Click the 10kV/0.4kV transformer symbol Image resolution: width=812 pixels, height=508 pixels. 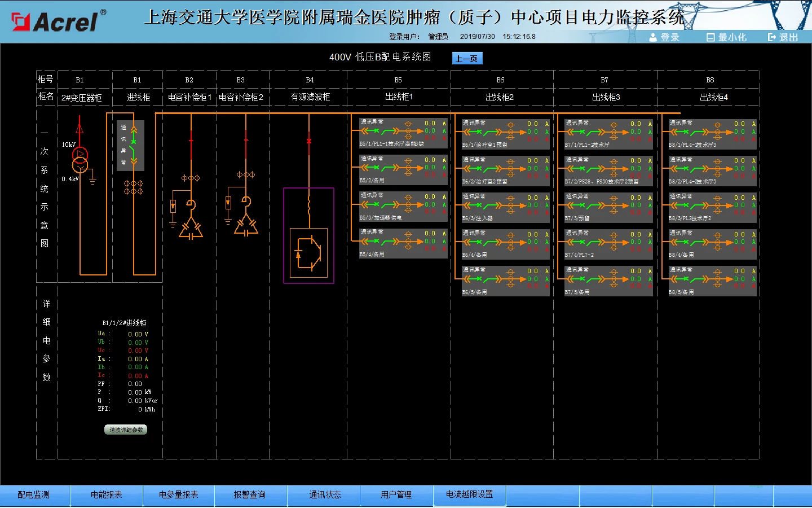80,160
